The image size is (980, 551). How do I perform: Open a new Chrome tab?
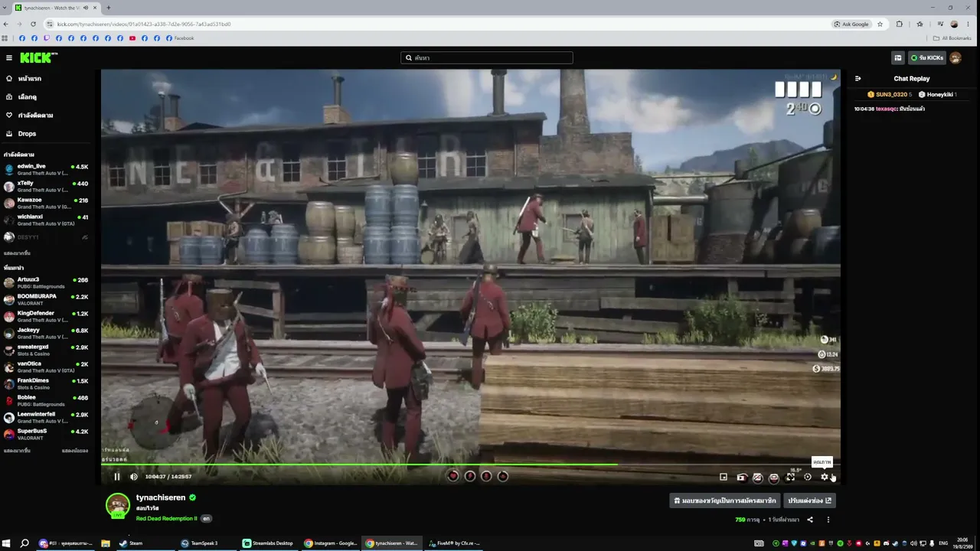click(108, 8)
